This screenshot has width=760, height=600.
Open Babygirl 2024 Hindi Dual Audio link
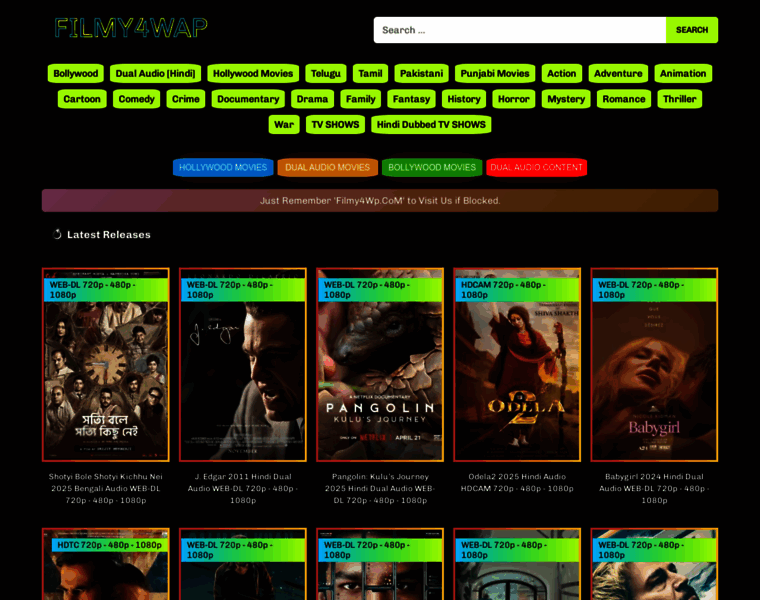tap(654, 489)
